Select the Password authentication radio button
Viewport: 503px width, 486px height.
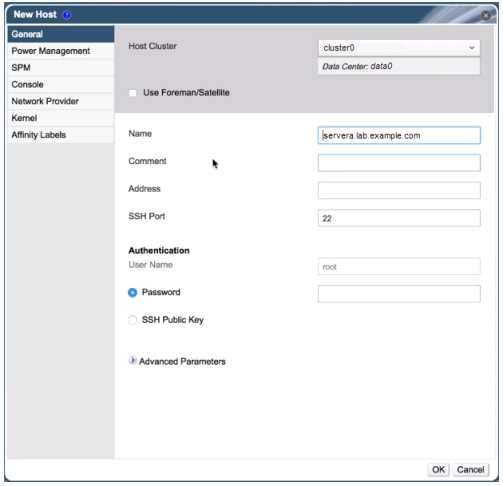(x=132, y=292)
